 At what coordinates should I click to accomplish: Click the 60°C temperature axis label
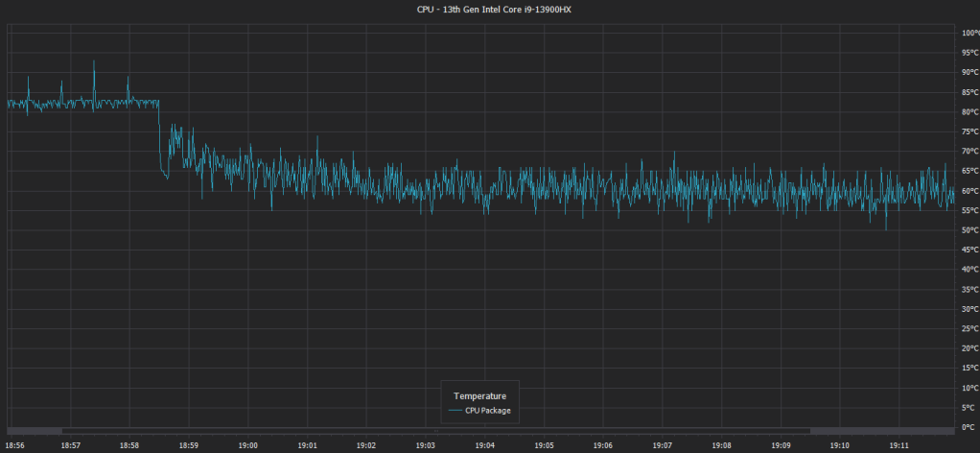(968, 191)
